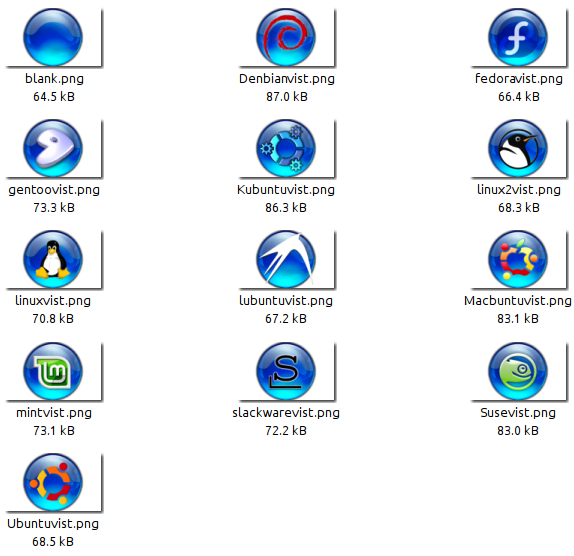This screenshot has width=574, height=556.
Task: Click the 64.5 kB size text
Action: click(54, 97)
